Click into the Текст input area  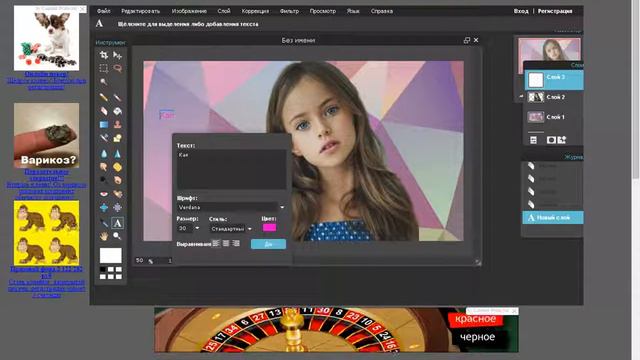pos(231,169)
